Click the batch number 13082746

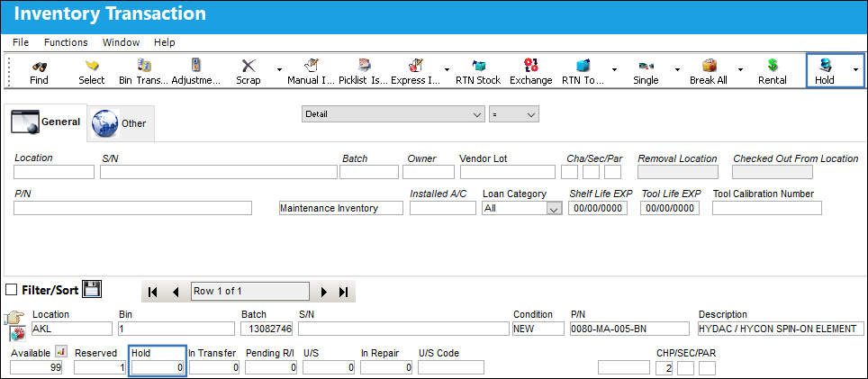tap(267, 329)
